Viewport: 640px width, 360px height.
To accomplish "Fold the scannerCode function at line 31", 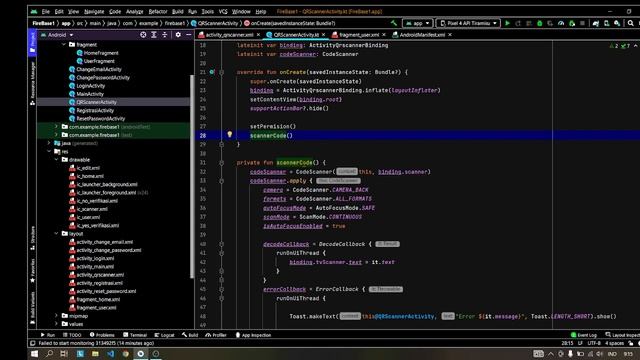I will point(222,162).
